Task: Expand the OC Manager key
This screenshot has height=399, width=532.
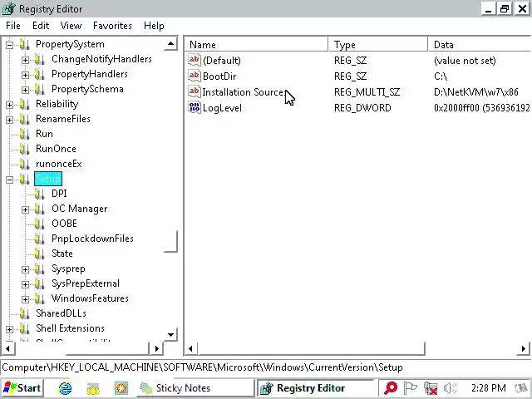Action: (x=25, y=209)
